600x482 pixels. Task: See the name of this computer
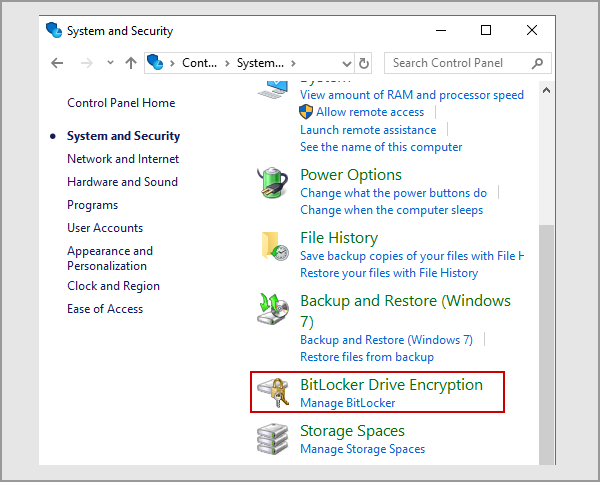[x=381, y=147]
